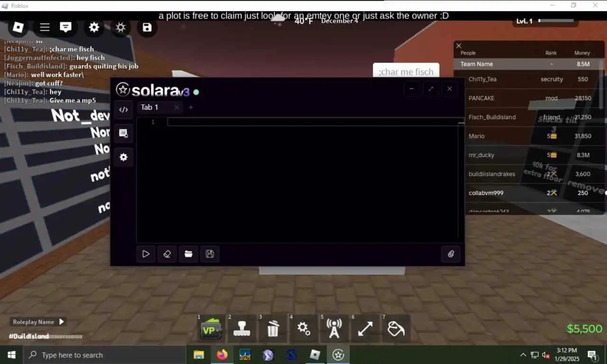Select the trash delete tool in slot 3
The height and width of the screenshot is (364, 607).
click(x=273, y=328)
